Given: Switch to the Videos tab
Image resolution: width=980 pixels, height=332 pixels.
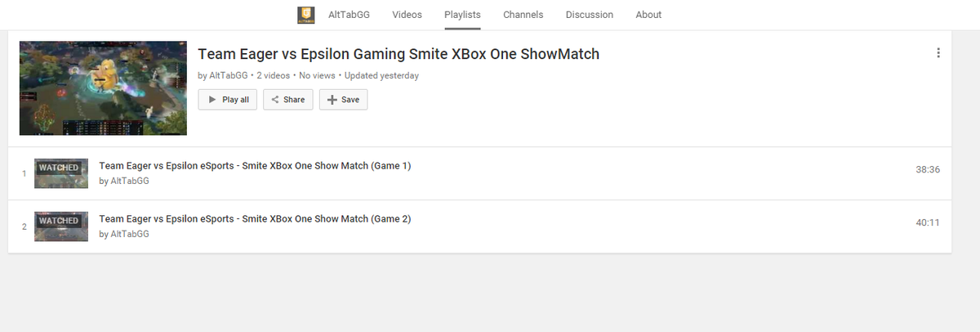Looking at the screenshot, I should (407, 15).
